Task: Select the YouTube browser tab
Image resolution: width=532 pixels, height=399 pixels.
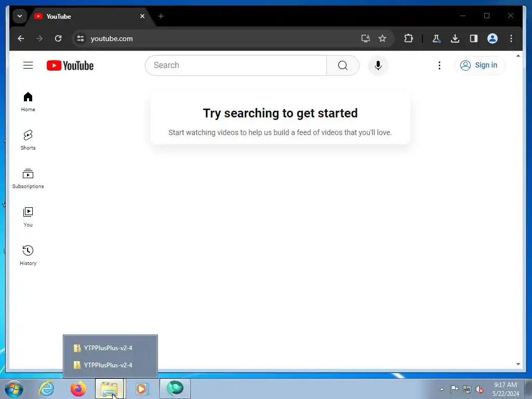Action: [x=90, y=16]
